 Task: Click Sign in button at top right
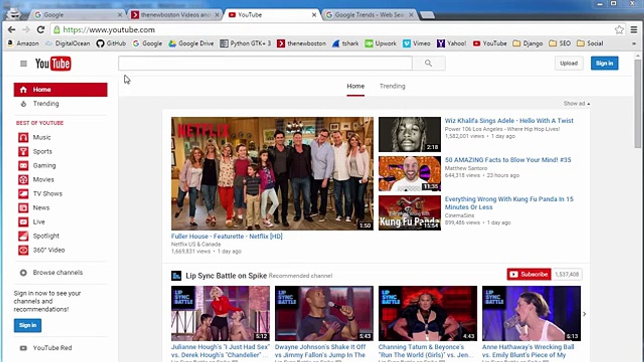pos(604,63)
